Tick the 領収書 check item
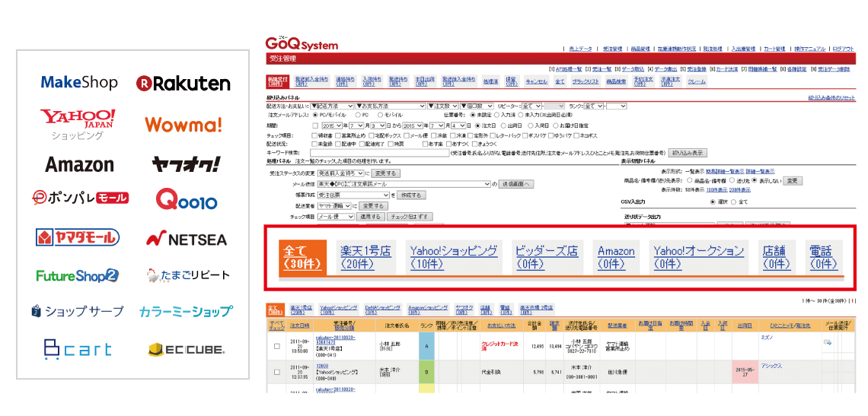 click(x=314, y=136)
